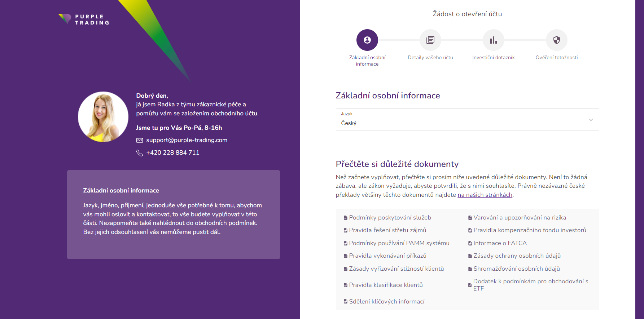This screenshot has height=319, width=644.
Task: Open Podmínky poskytování služeb document
Action: 390,218
